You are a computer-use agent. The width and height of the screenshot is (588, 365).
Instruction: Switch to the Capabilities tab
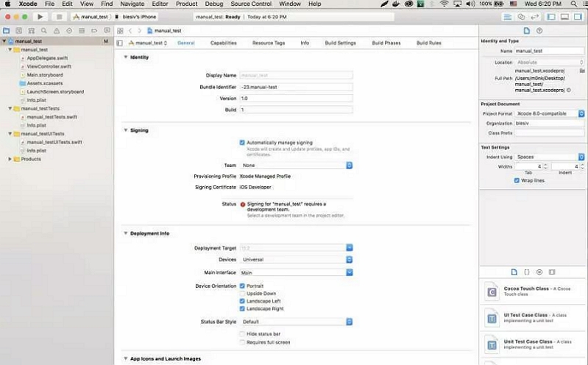[224, 43]
